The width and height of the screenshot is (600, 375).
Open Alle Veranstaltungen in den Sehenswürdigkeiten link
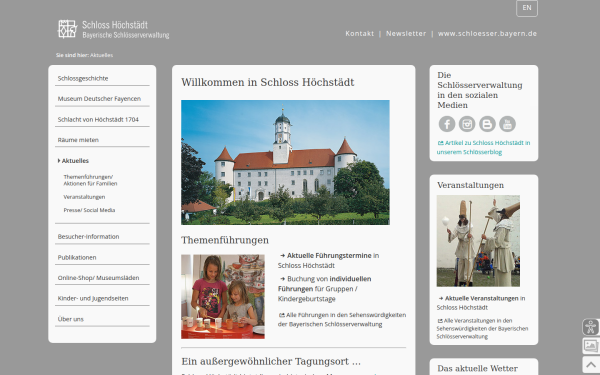pos(482,329)
